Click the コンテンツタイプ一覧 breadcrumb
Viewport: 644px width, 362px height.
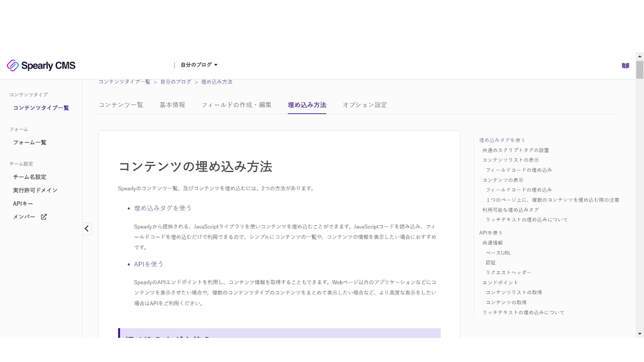[125, 82]
